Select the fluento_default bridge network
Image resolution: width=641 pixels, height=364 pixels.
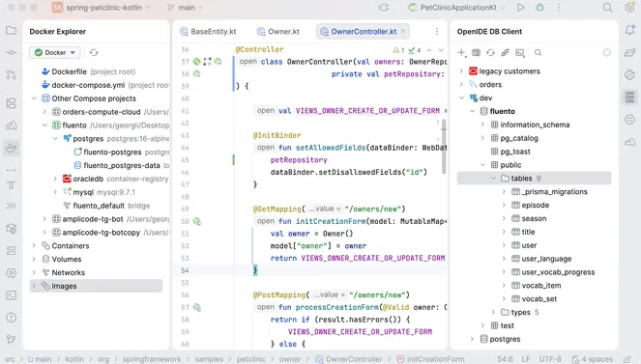106,206
